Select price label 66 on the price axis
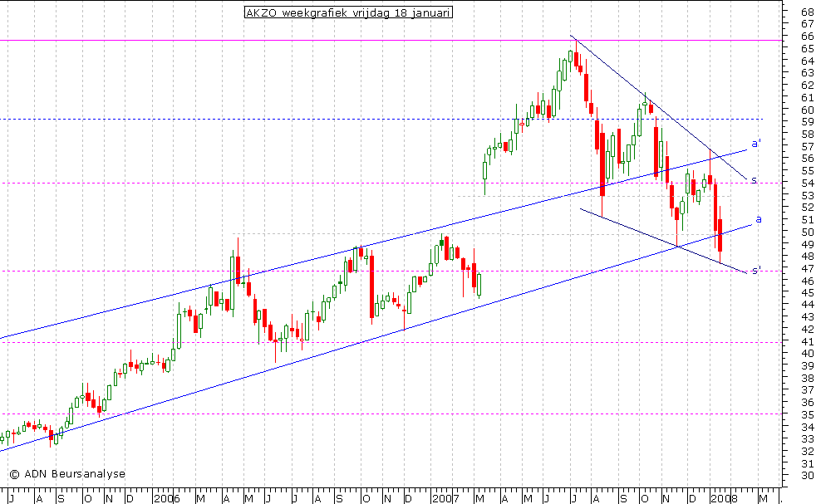This screenshot has height=504, width=816. (808, 36)
